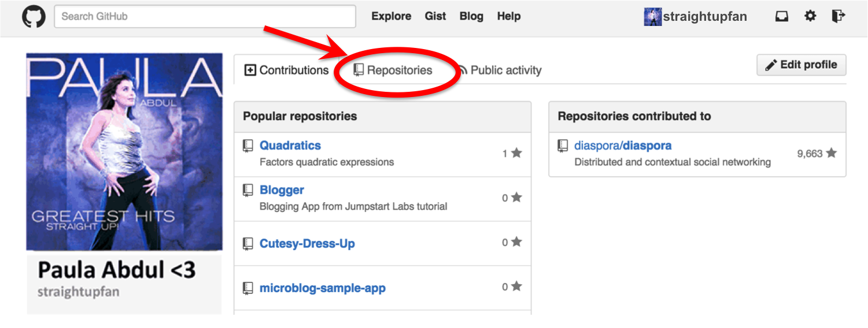Click the star icon for diaspora
The image size is (868, 328).
pos(831,153)
